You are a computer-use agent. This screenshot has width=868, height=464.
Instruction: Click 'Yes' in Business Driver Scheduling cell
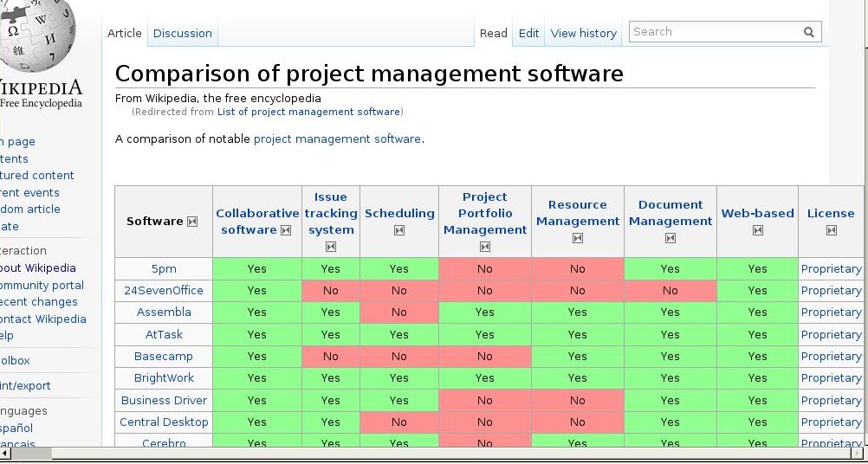point(399,401)
